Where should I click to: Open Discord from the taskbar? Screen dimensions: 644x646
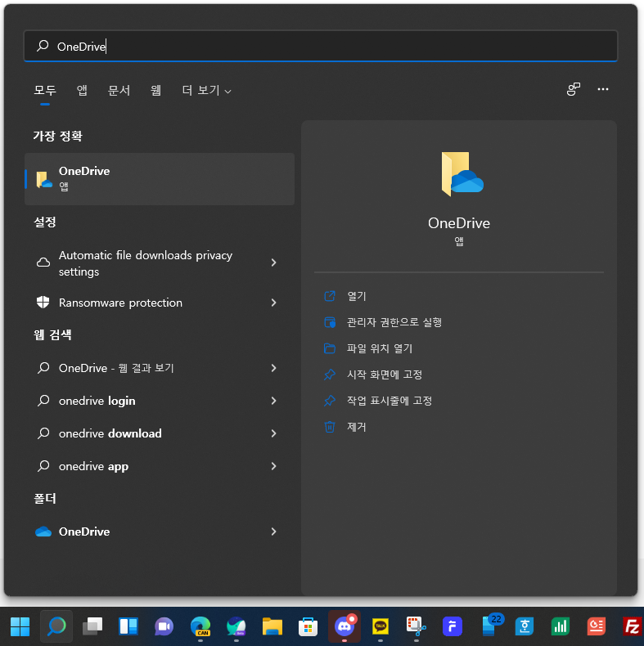(345, 626)
